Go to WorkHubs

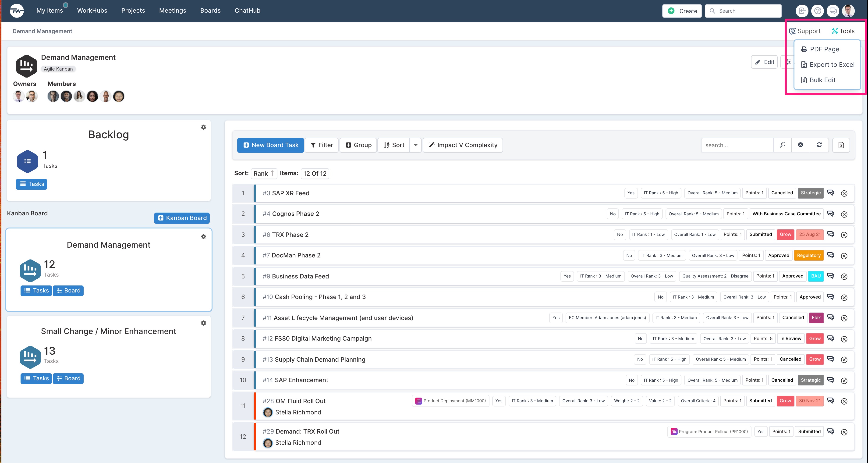pyautogui.click(x=92, y=11)
